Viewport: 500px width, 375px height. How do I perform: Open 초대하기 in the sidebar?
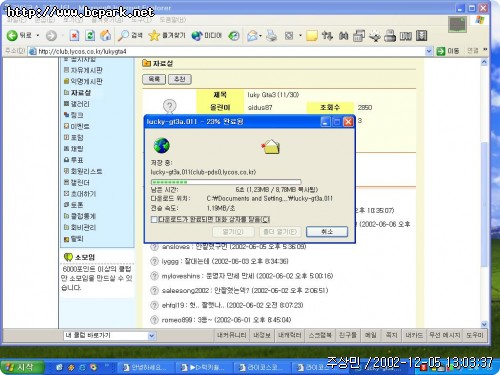83,194
